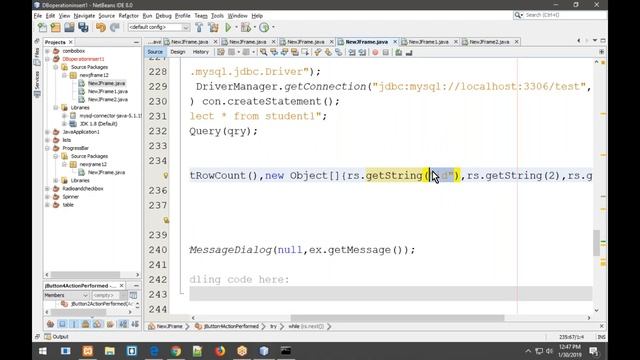The image size is (640, 360).
Task: Open the Refactor menu
Action: [x=129, y=16]
